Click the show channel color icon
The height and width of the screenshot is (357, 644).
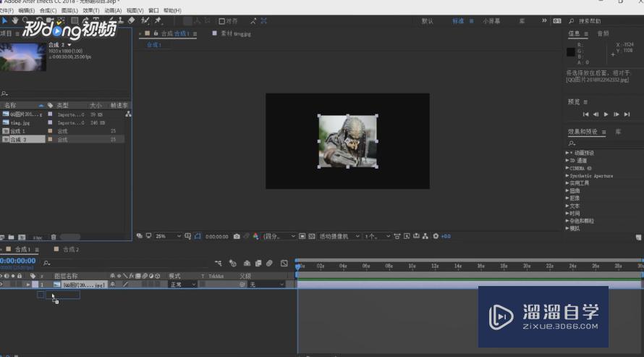click(256, 236)
